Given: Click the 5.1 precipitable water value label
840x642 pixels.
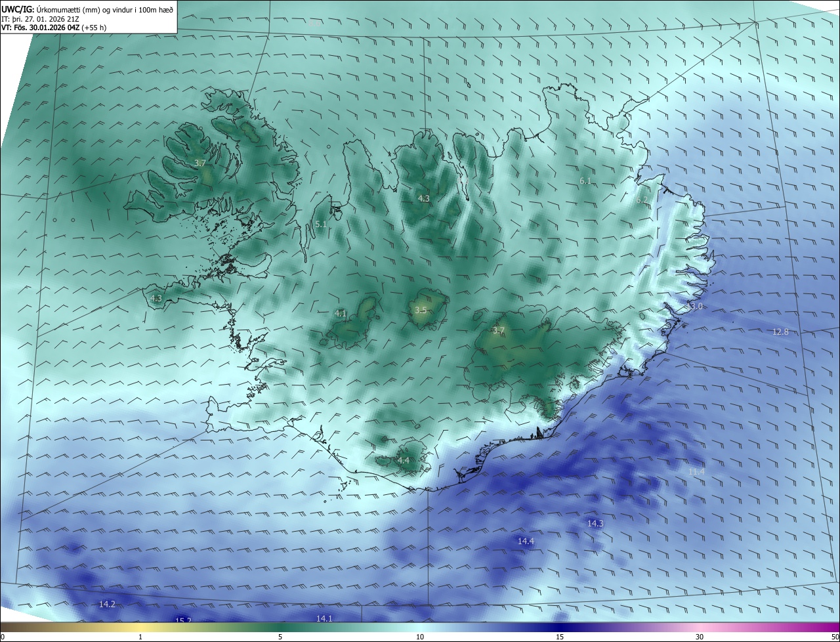Looking at the screenshot, I should point(321,225).
